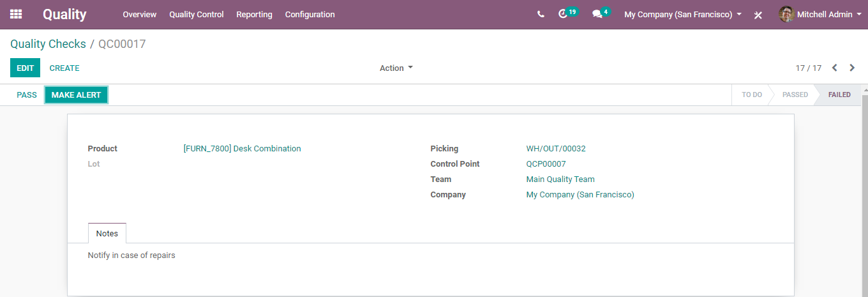Go back to Quality Checks breadcrumb
Screen dimensions: 868x297
point(48,44)
